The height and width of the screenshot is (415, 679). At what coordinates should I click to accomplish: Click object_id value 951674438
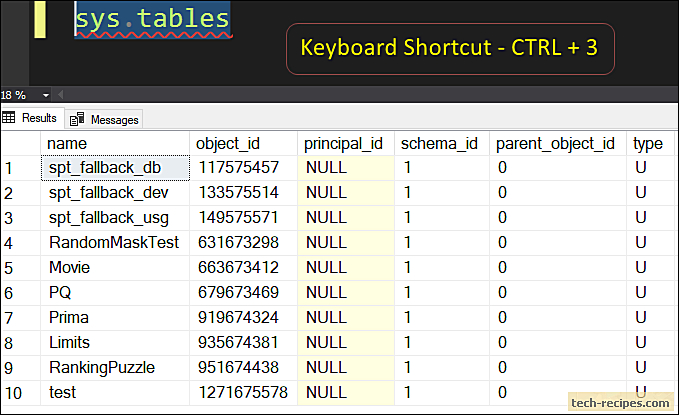[x=243, y=368]
